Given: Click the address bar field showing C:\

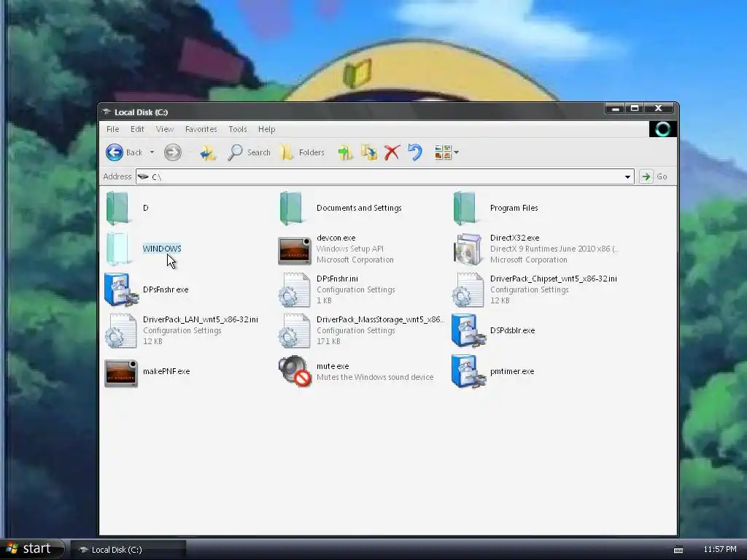Looking at the screenshot, I should tap(385, 176).
